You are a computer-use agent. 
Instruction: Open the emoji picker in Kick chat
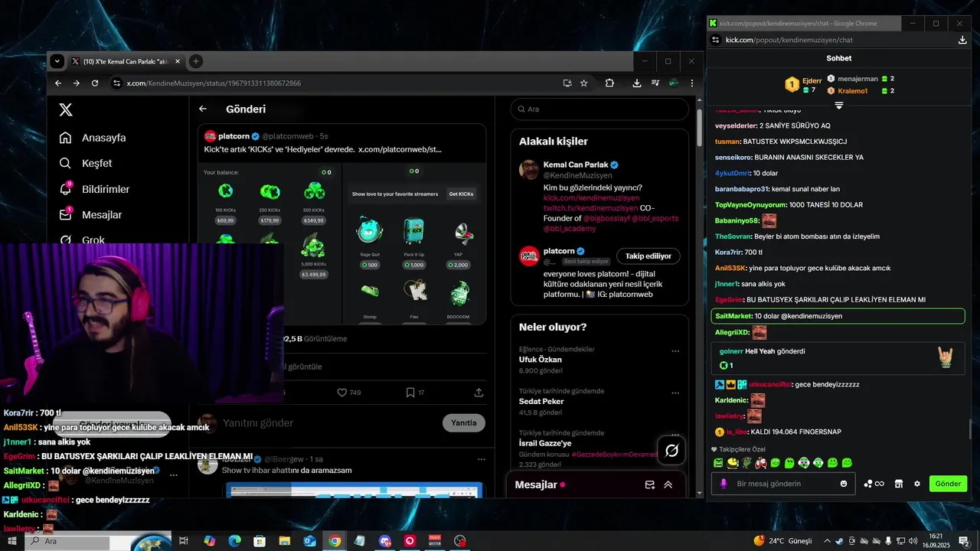pos(844,484)
